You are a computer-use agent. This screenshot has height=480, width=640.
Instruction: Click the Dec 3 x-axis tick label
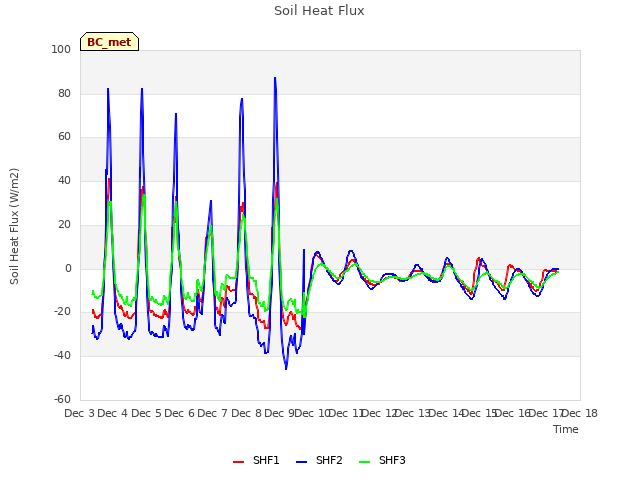click(80, 413)
